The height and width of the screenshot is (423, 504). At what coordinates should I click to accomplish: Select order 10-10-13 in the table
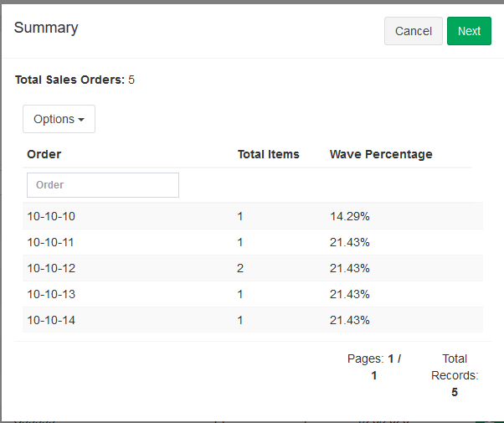51,294
